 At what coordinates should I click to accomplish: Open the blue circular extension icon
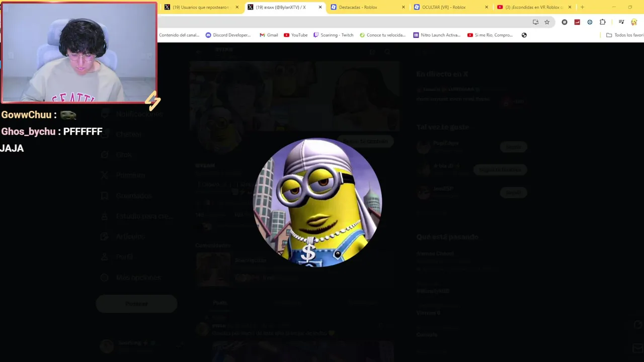point(590,22)
